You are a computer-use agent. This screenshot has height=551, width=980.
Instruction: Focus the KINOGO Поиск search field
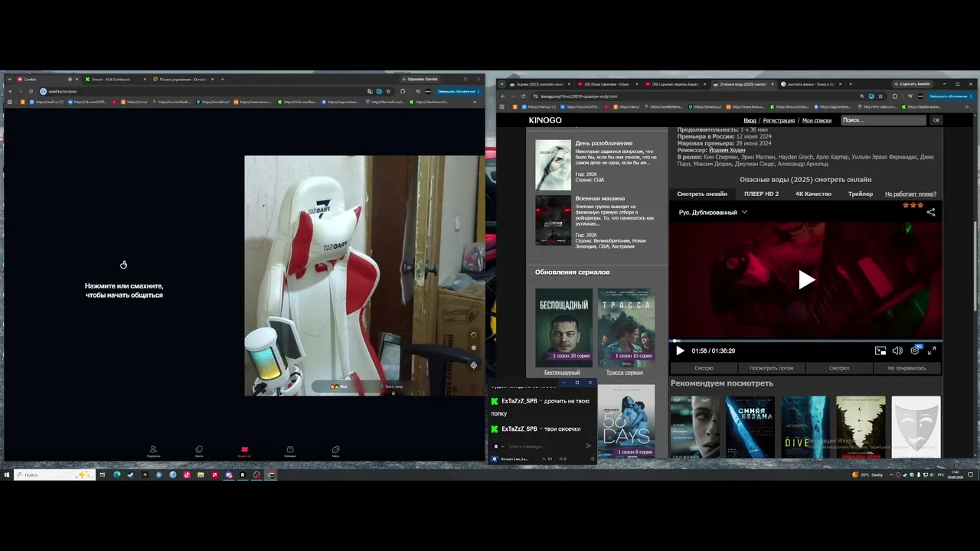pyautogui.click(x=884, y=120)
